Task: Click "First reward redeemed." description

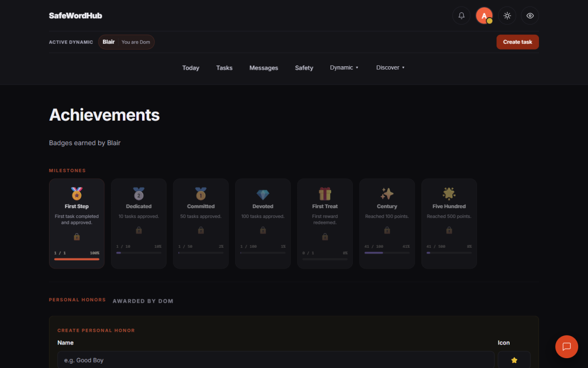Action: click(x=325, y=219)
